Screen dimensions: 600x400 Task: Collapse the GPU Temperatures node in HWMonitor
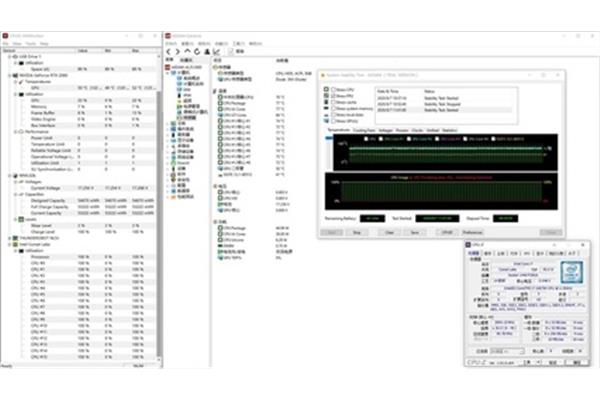(16, 82)
